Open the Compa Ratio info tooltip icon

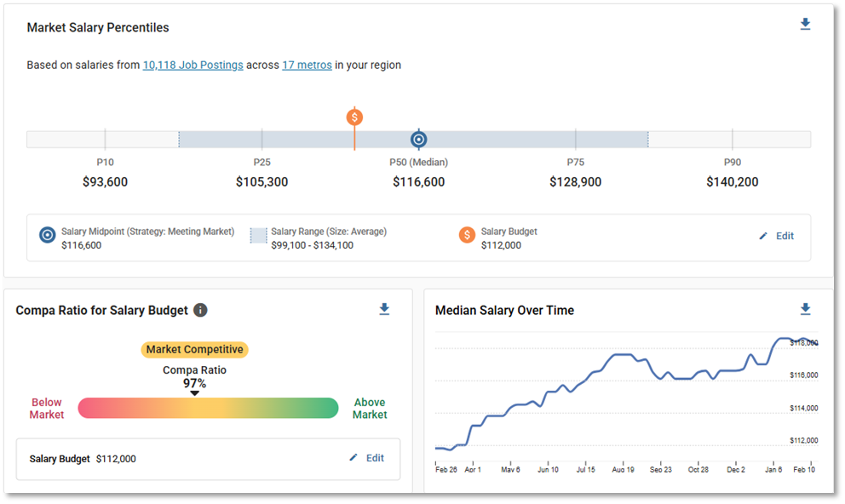[x=200, y=310]
